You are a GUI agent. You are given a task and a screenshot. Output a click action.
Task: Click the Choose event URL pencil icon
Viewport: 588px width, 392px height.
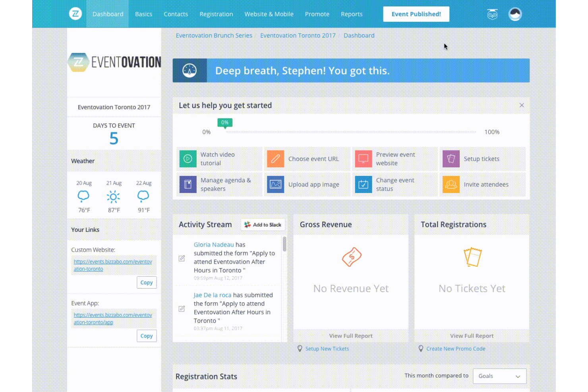[x=275, y=158]
